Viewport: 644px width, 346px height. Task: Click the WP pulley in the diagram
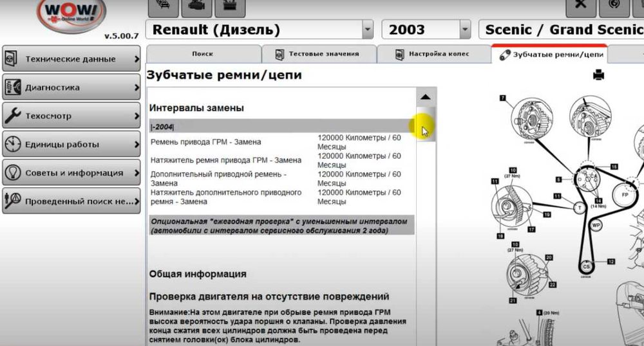coord(596,225)
